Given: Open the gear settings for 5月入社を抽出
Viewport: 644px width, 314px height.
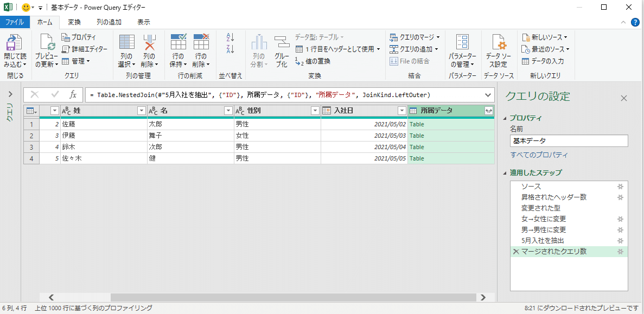Looking at the screenshot, I should 621,240.
